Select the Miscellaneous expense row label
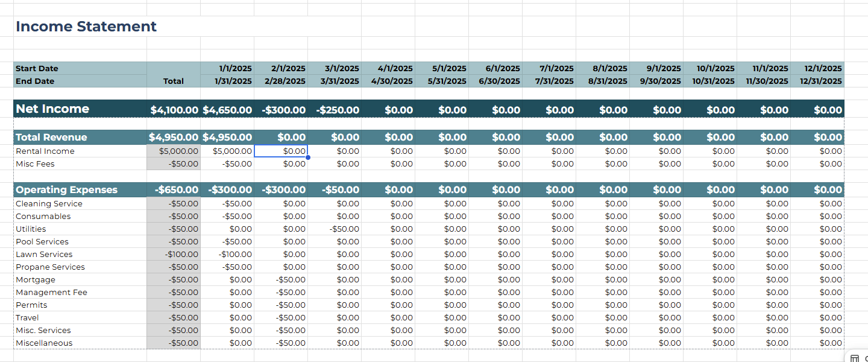The image size is (868, 362). pyautogui.click(x=44, y=343)
